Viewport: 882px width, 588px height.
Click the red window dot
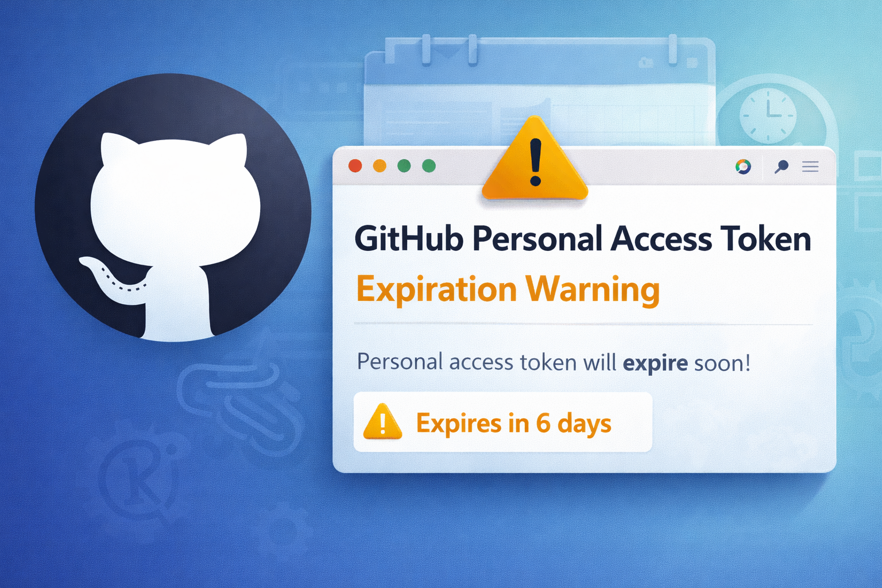355,166
